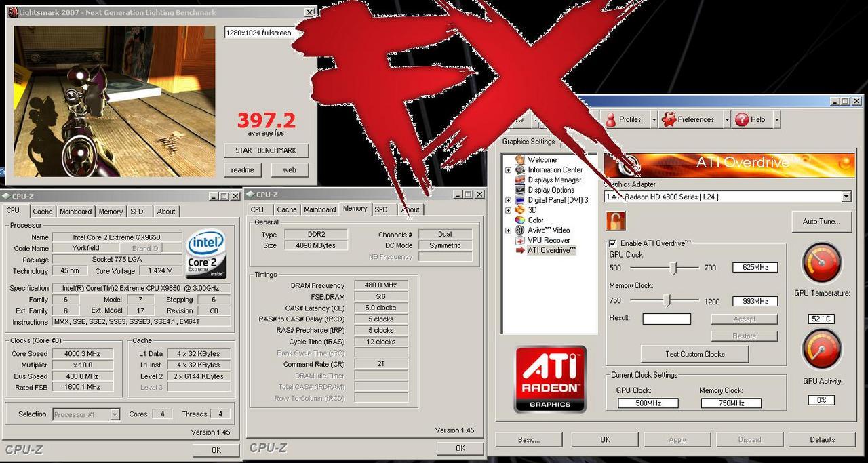Toggle the Enable ATI Overdrive checkbox
The image size is (868, 463).
pos(612,243)
